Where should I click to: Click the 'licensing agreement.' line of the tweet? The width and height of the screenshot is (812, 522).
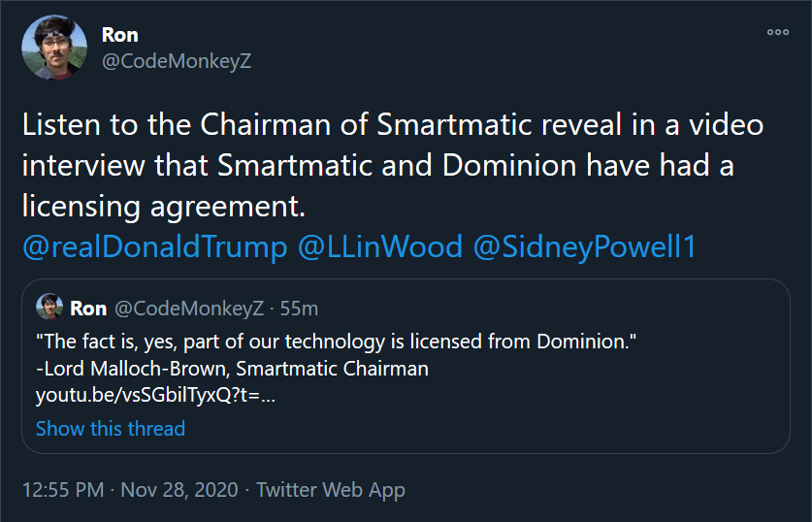pyautogui.click(x=162, y=206)
